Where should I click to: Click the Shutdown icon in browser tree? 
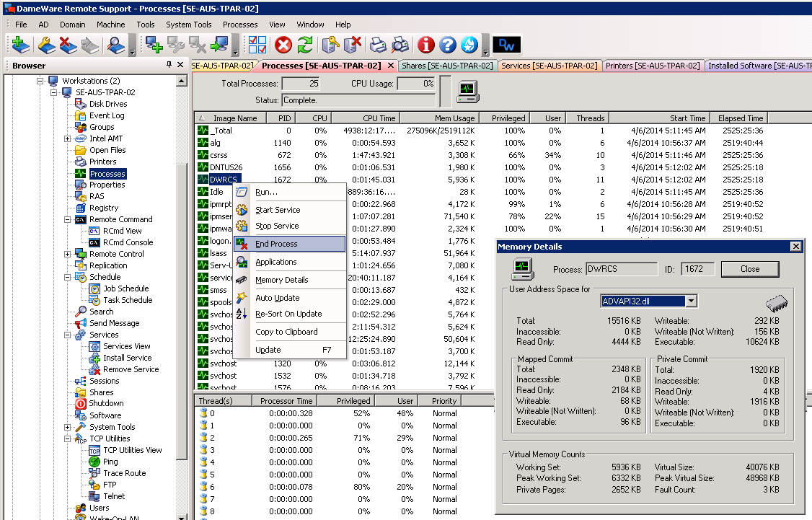pyautogui.click(x=81, y=403)
